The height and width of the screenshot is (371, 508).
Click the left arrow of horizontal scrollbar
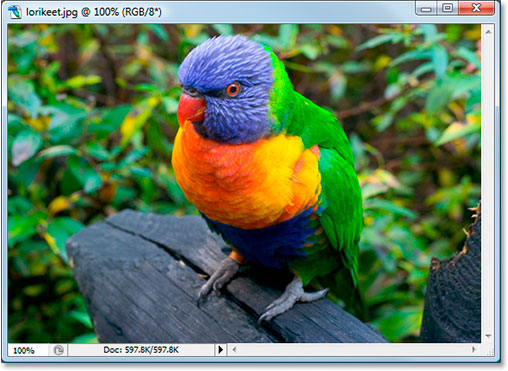(x=234, y=349)
